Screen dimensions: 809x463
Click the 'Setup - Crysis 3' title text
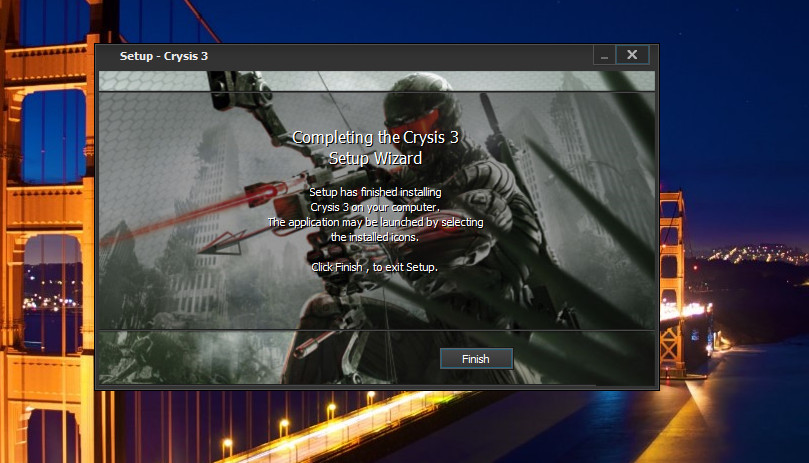tap(164, 56)
